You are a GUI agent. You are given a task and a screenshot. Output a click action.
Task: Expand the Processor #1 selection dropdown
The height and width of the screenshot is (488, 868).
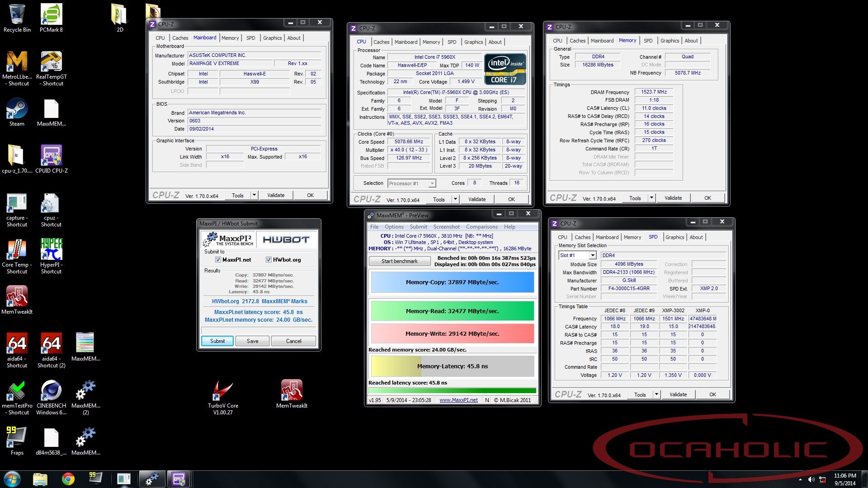coord(432,183)
